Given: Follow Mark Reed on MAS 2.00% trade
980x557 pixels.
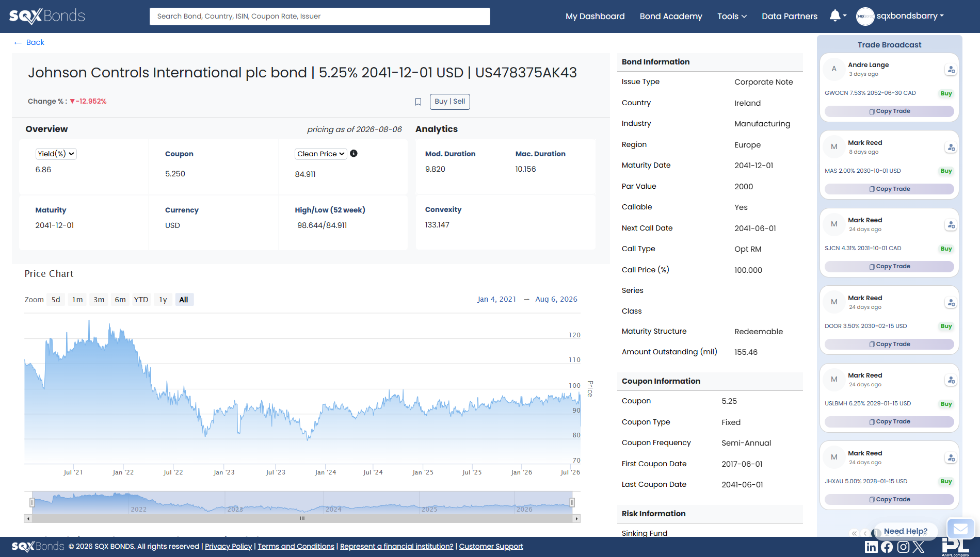Looking at the screenshot, I should (951, 148).
